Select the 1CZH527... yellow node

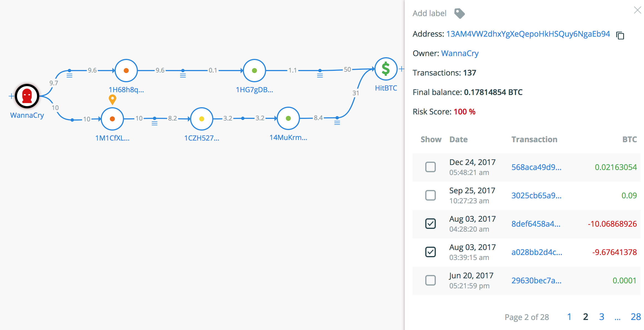202,119
